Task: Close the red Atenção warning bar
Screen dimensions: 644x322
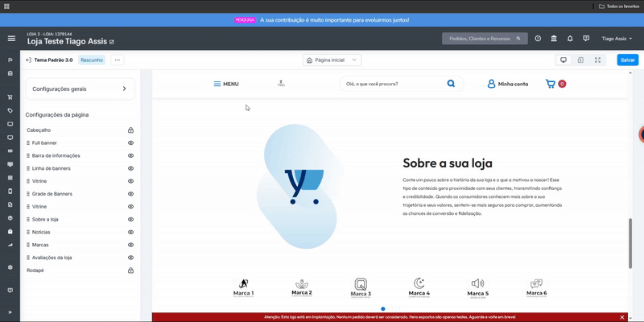Action: pyautogui.click(x=622, y=317)
